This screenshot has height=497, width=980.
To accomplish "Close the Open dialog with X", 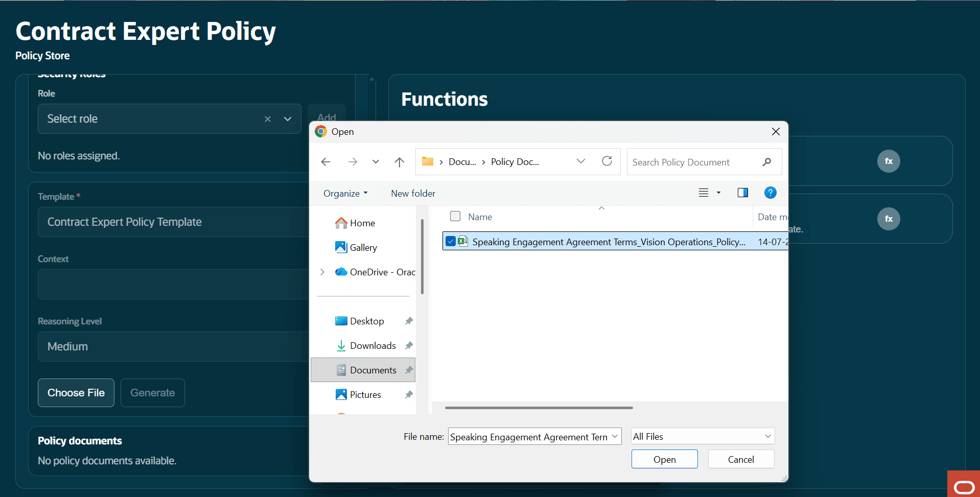I will (x=776, y=132).
